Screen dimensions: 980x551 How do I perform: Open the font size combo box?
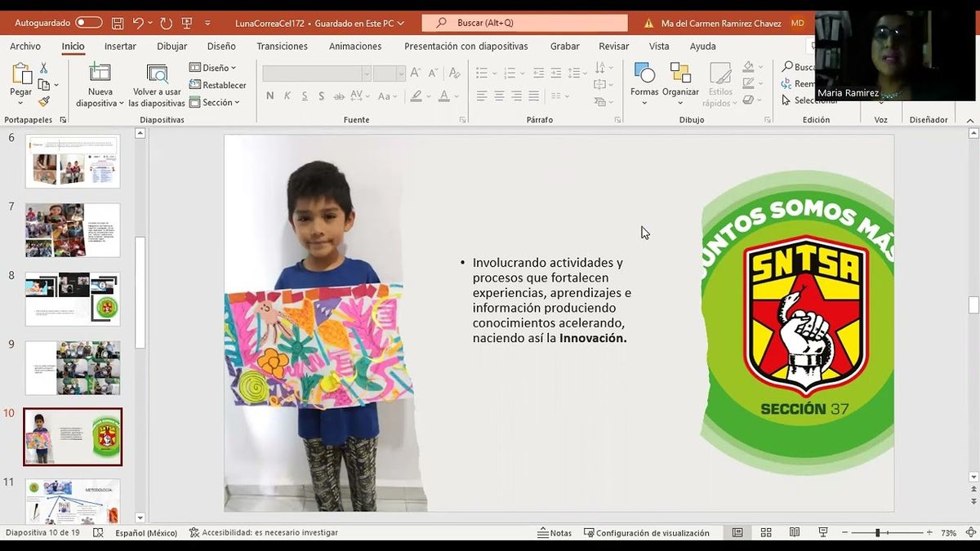coord(389,73)
